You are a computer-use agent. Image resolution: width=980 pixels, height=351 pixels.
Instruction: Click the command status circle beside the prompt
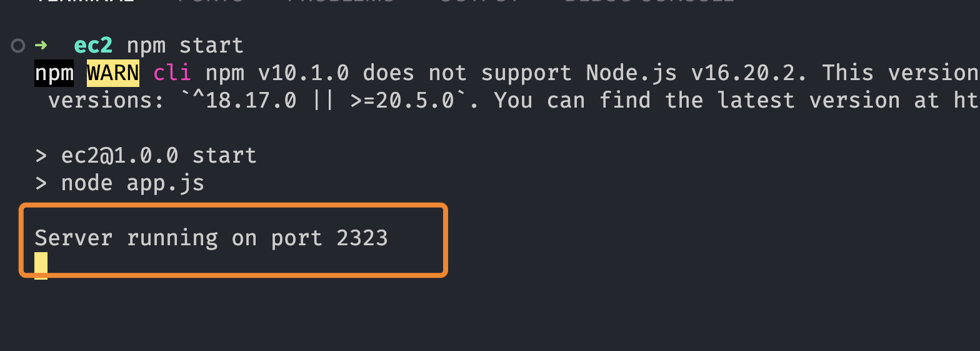coord(18,46)
